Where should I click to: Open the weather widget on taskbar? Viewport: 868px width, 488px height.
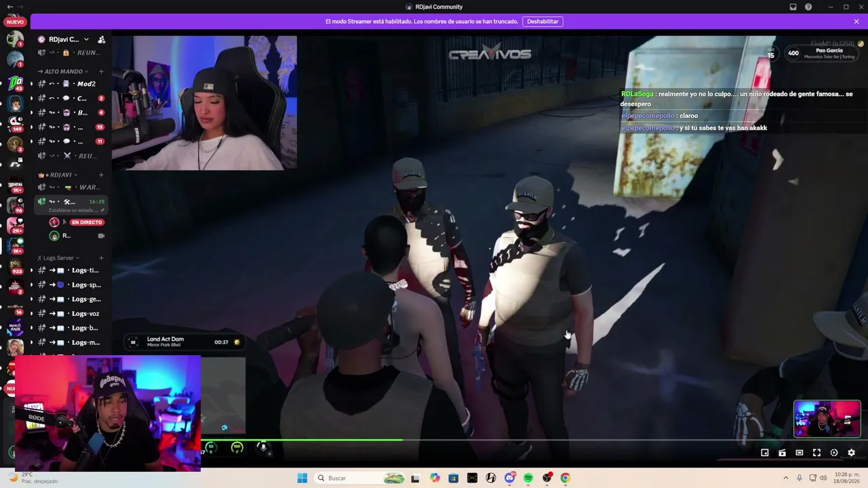pos(34,478)
